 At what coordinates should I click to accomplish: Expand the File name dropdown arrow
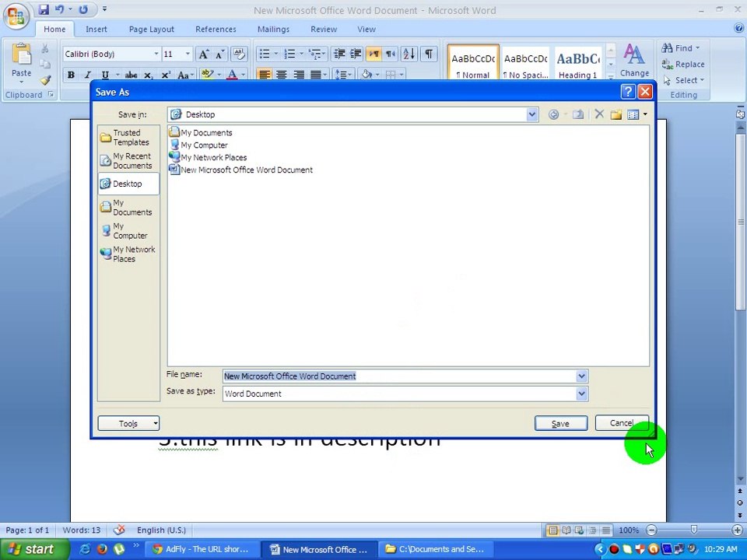pyautogui.click(x=581, y=376)
